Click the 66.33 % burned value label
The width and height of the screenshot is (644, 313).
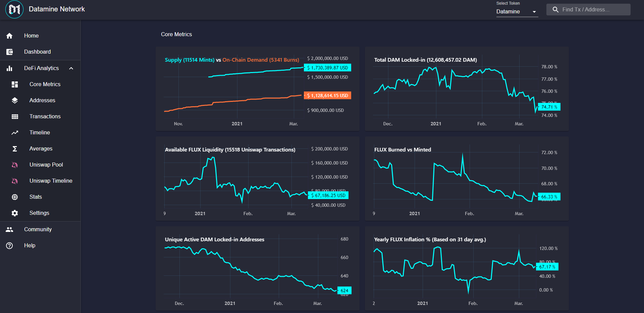549,197
